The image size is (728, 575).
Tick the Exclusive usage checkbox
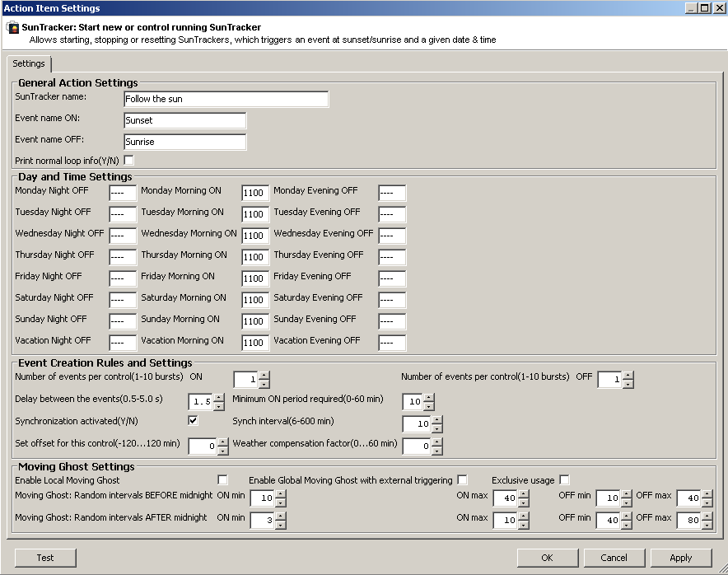coord(565,479)
